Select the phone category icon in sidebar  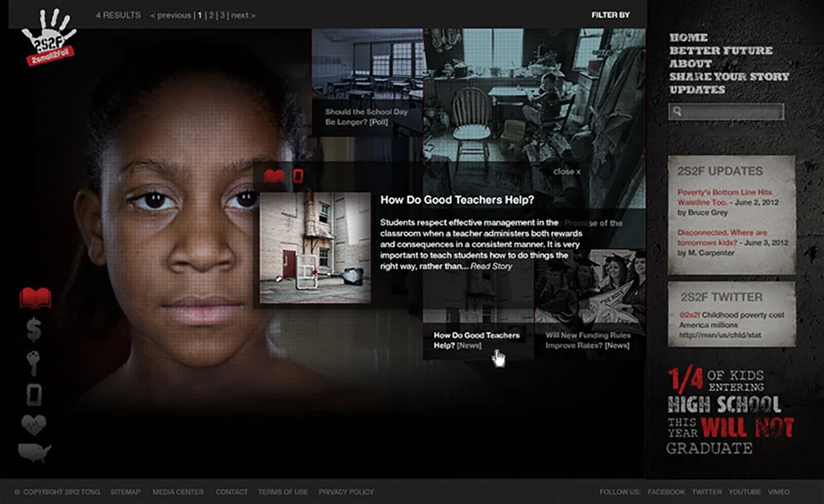click(x=34, y=395)
